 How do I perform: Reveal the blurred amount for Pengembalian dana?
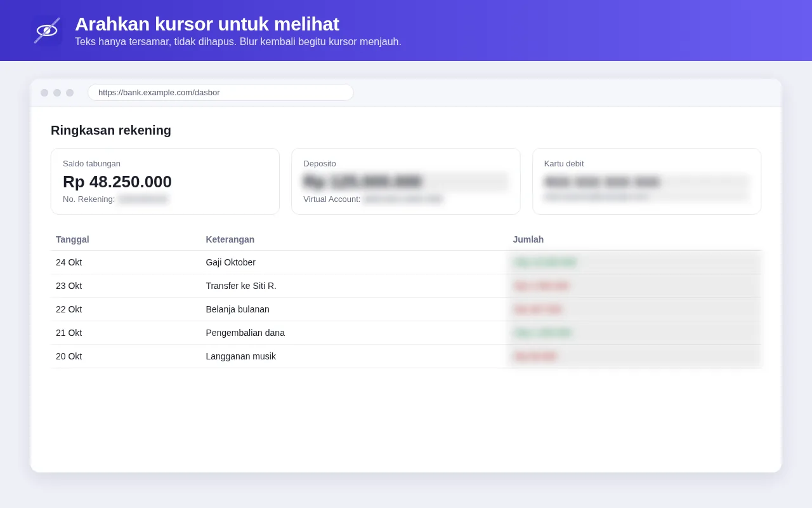[634, 333]
